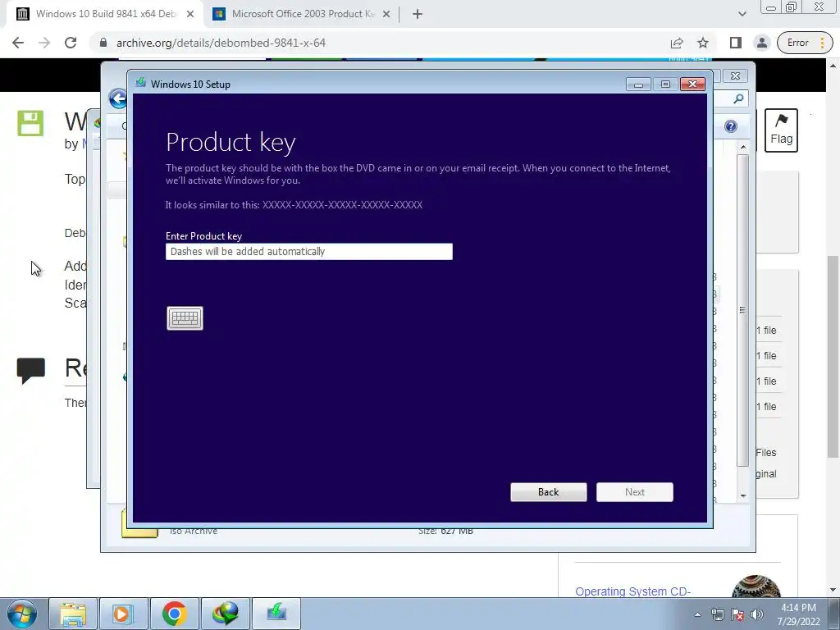The height and width of the screenshot is (630, 840).
Task: Click back arrow in the Explorer window
Action: point(118,98)
